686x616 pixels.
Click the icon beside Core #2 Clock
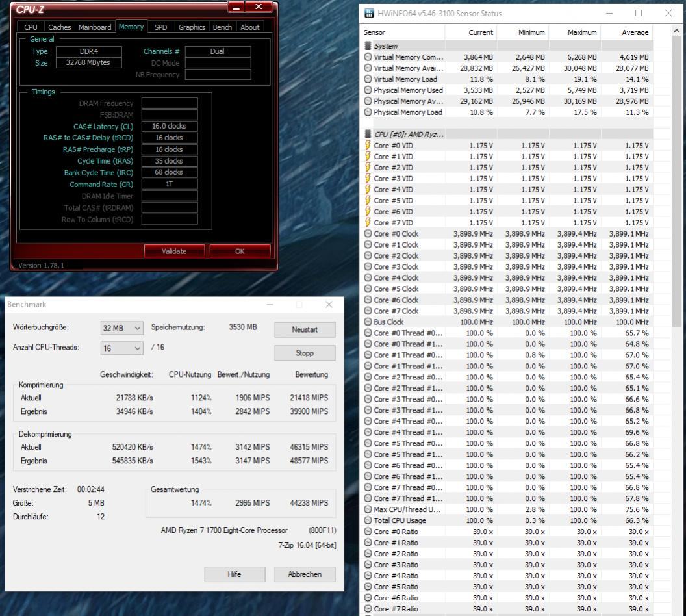(368, 256)
